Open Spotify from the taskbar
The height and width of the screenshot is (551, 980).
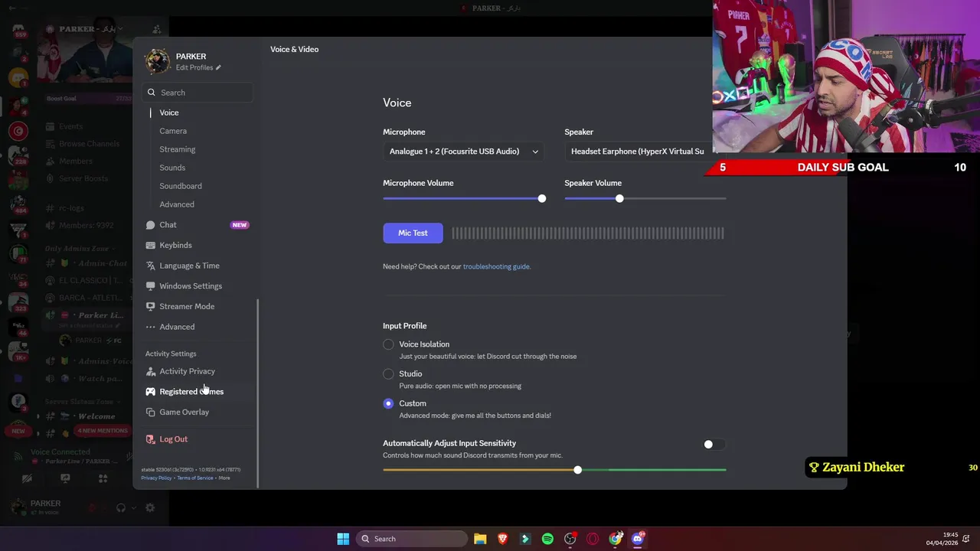547,539
